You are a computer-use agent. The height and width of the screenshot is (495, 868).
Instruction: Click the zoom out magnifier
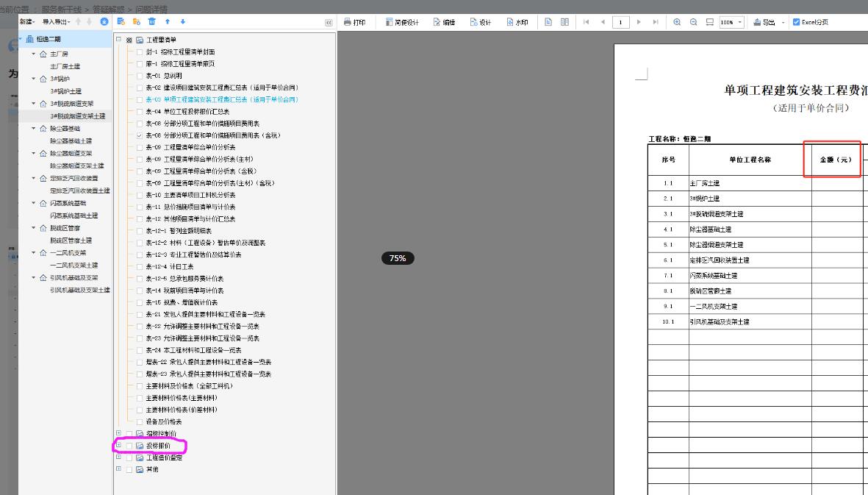point(694,22)
